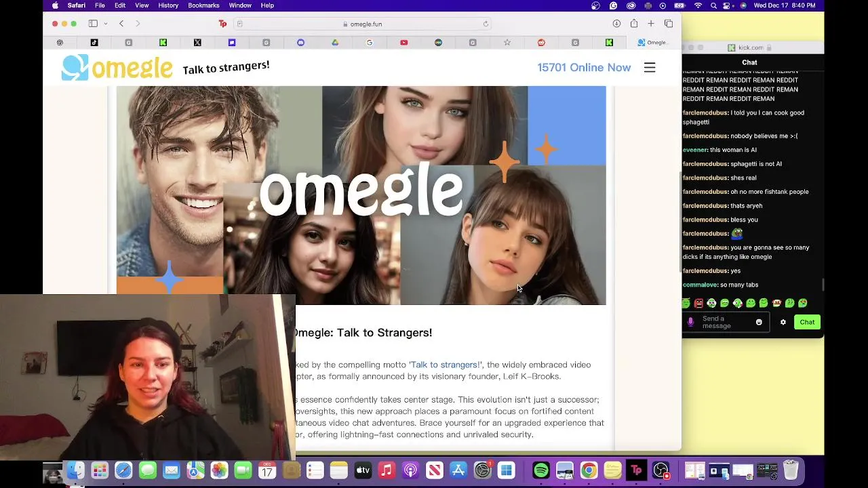Image resolution: width=868 pixels, height=488 pixels.
Task: Open the emoji picker in Kick chat
Action: click(x=759, y=322)
